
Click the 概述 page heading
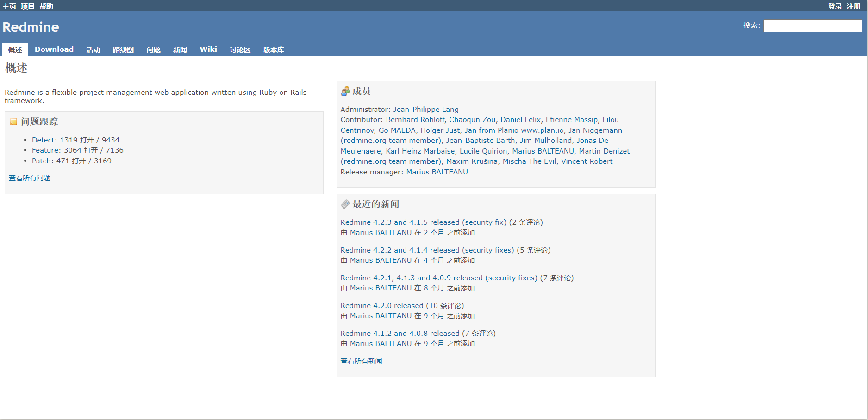16,68
